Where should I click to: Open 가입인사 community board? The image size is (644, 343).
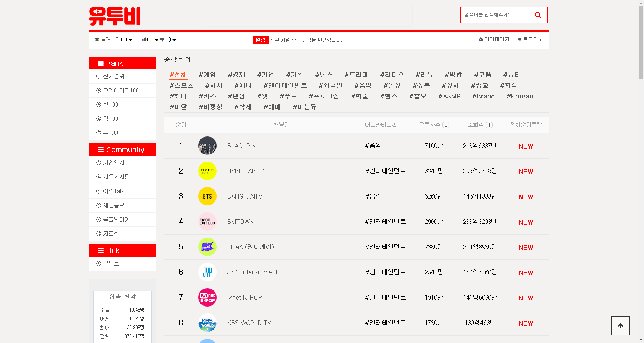[122, 163]
